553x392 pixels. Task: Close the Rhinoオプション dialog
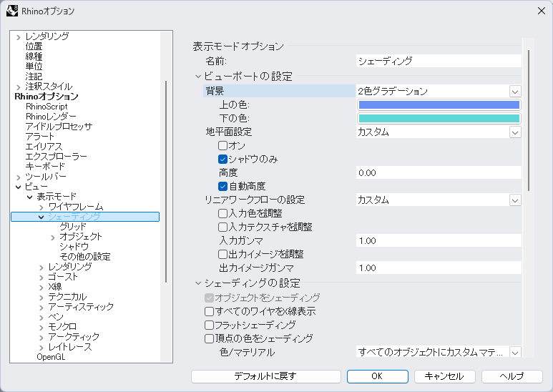coord(542,11)
